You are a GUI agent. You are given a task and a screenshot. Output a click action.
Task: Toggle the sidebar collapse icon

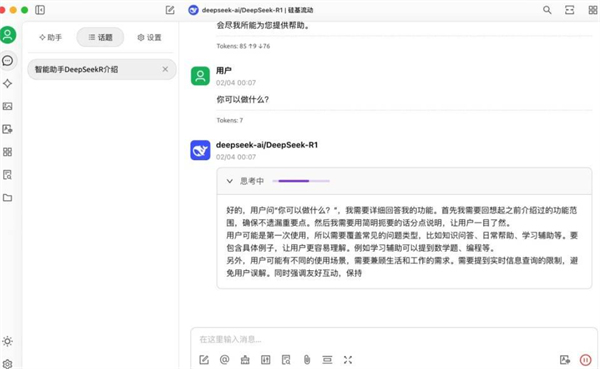40,10
